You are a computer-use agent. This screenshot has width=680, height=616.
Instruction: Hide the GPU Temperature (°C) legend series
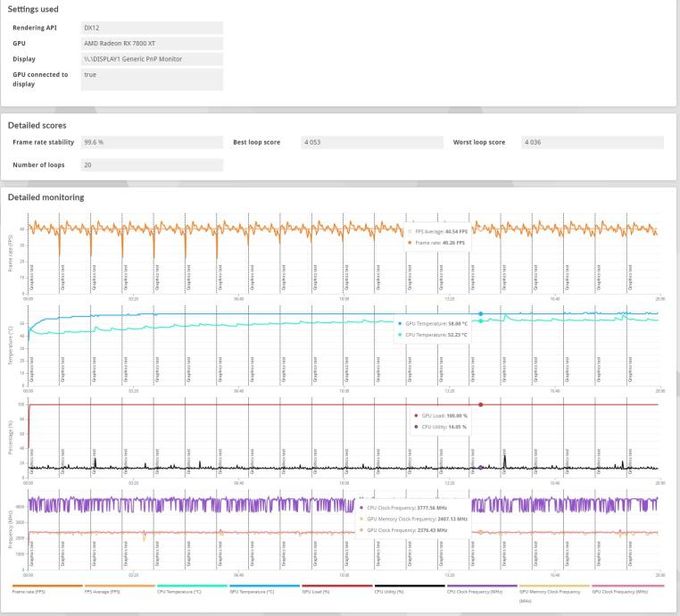[x=264, y=589]
